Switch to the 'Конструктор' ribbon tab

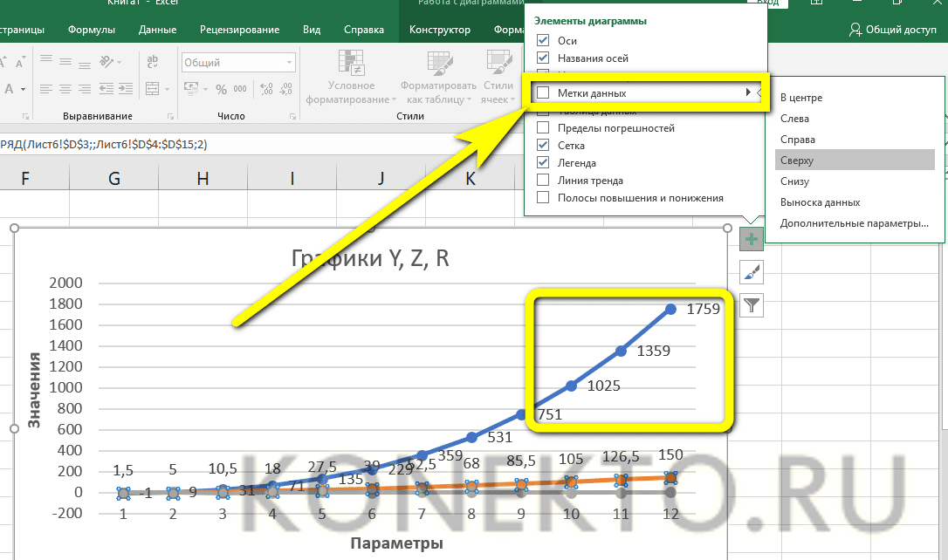click(440, 30)
